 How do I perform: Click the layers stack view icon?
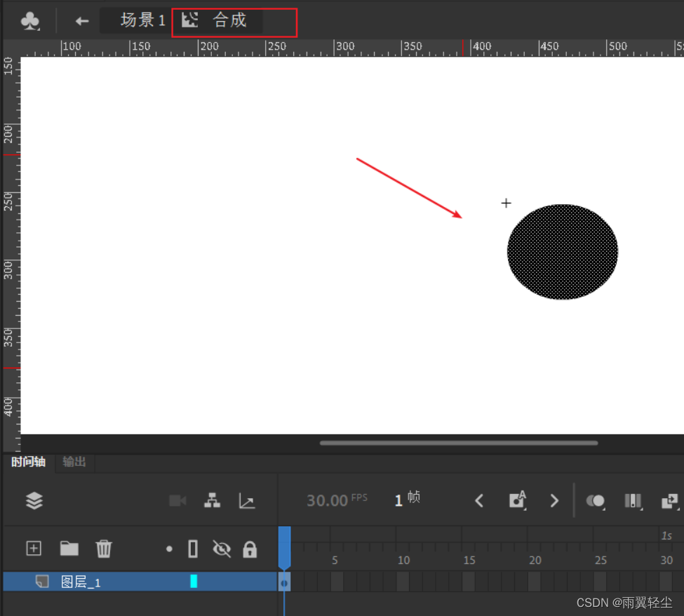point(34,500)
